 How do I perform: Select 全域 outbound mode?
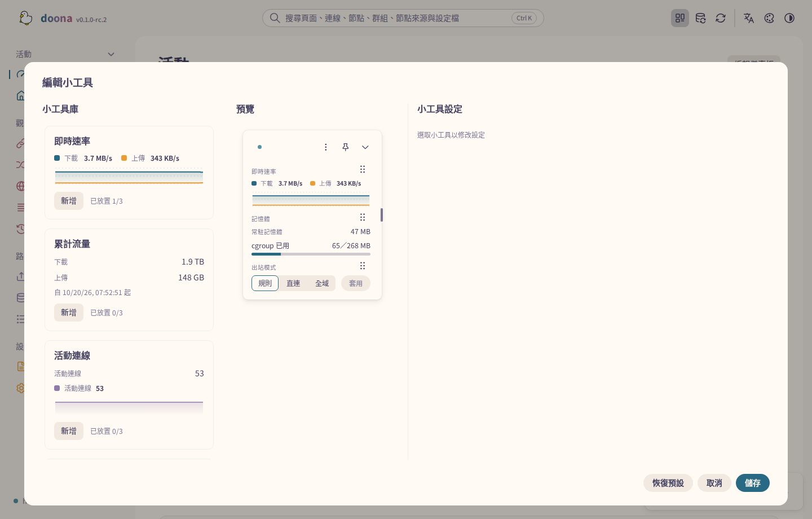322,283
